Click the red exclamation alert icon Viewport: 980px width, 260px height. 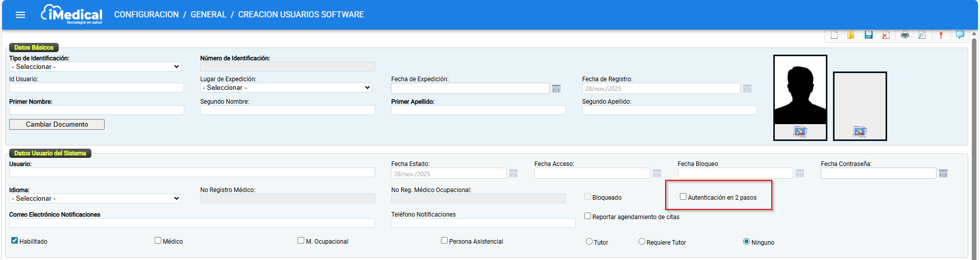click(941, 35)
